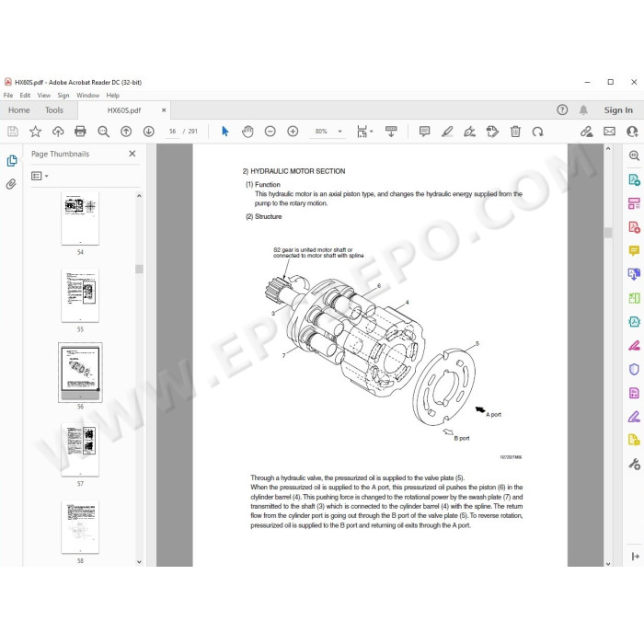Viewport: 644px width, 644px height.
Task: Select the HX60S.pdf document tab
Action: [x=124, y=110]
